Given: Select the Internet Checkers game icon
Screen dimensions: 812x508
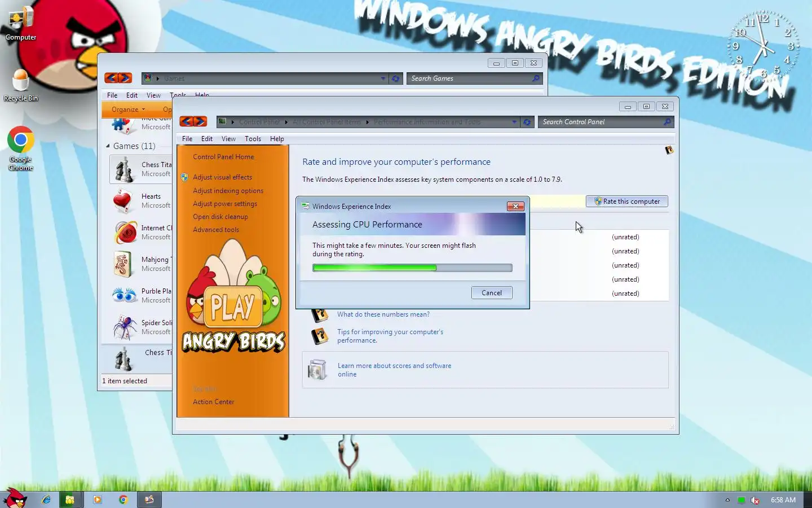Looking at the screenshot, I should [125, 233].
